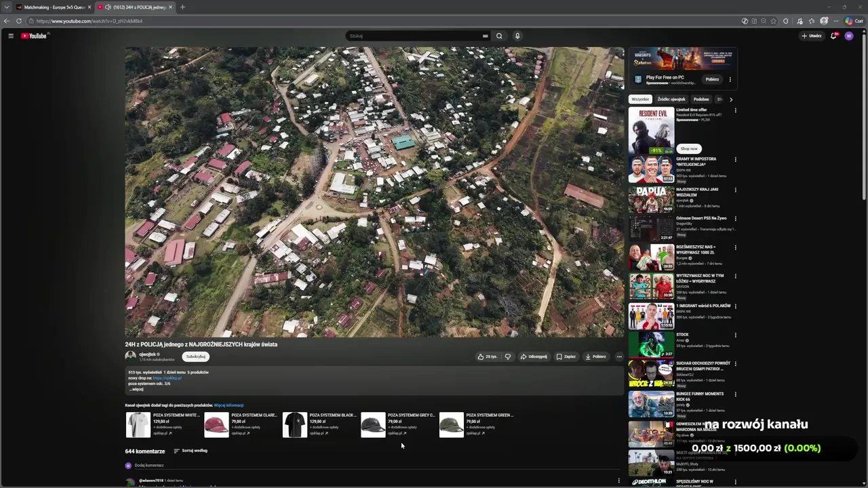Open YouTube notifications bell
Viewport: 868px width, 488px height.
pyautogui.click(x=834, y=36)
